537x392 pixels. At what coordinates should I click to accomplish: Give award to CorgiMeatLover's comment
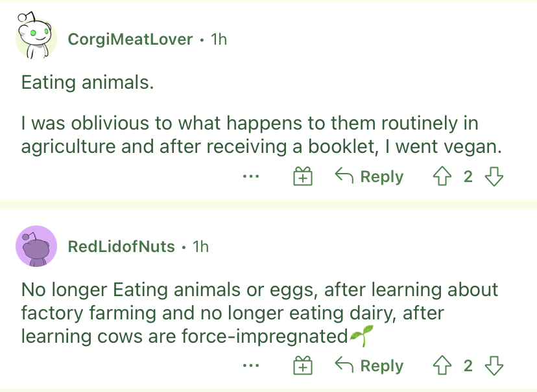(303, 176)
